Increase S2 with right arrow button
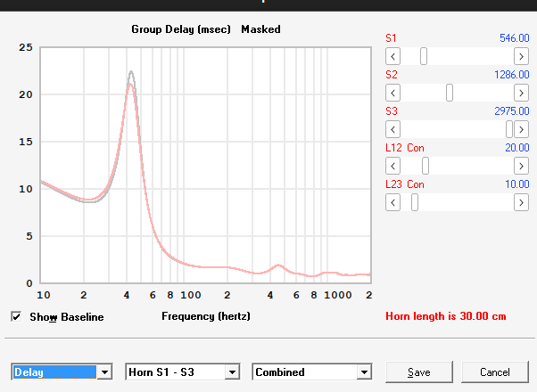The height and width of the screenshot is (392, 537). point(521,93)
